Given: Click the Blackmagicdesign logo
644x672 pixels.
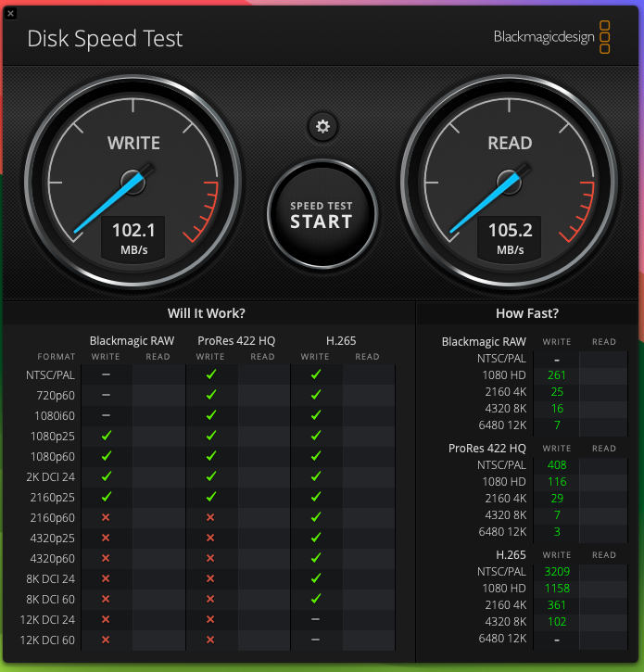Looking at the screenshot, I should 552,37.
